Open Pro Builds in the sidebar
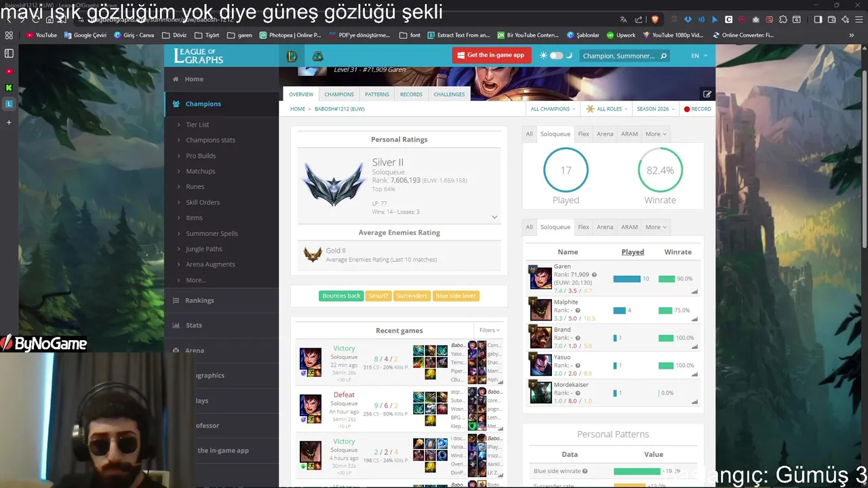The image size is (868, 488). point(201,156)
